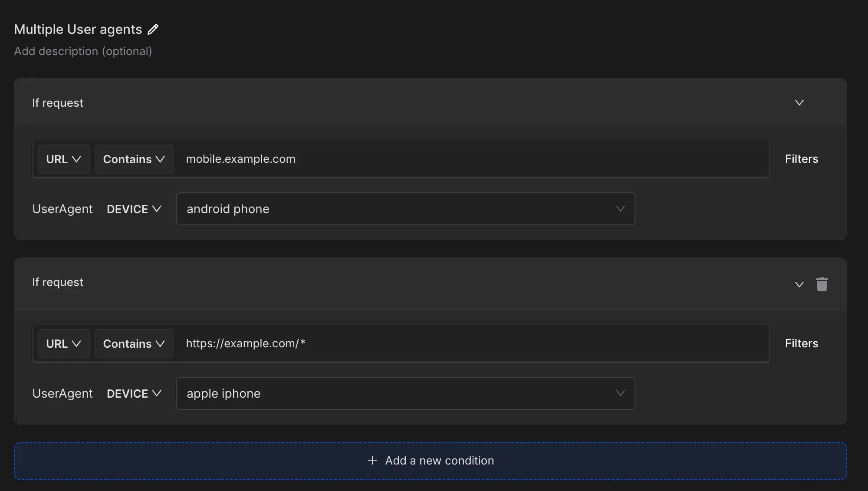Collapse the first If request section
Image resolution: width=868 pixels, height=491 pixels.
click(x=799, y=103)
